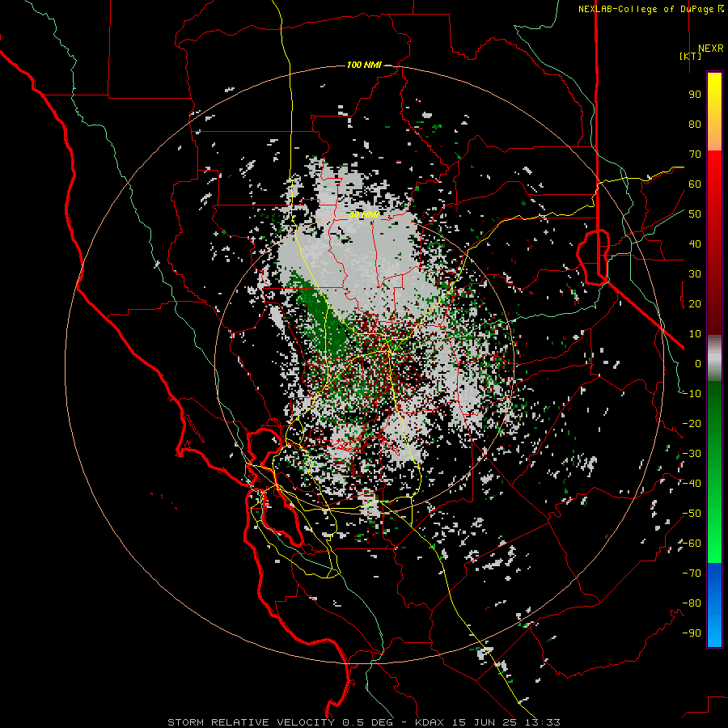The height and width of the screenshot is (728, 728).
Task: Click the 20 label on the velocity scale
Action: pyautogui.click(x=695, y=303)
